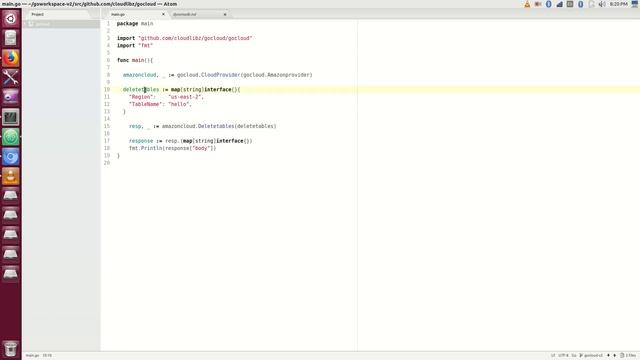
Task: Click the "fmt" import string
Action: point(145,45)
